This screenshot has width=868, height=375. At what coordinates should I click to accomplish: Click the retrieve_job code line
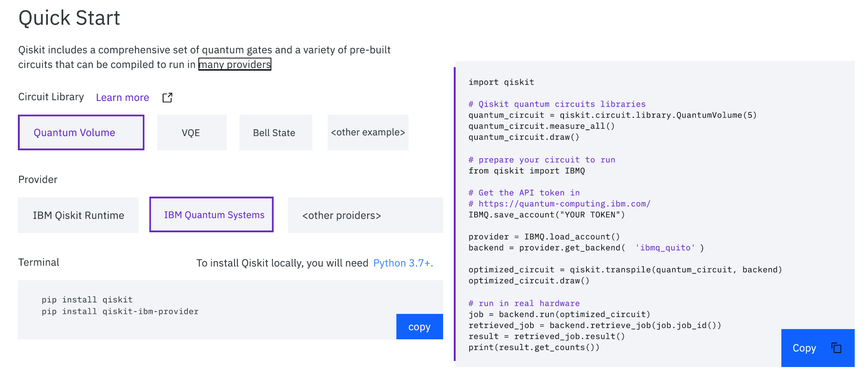coord(595,325)
